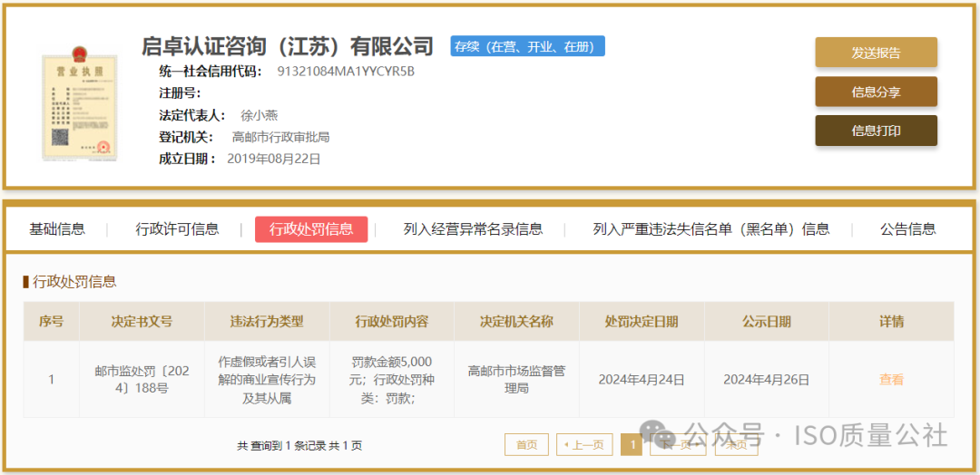This screenshot has height=475, width=980.
Task: Click penalty content cell 罚款金额5,000元
Action: [392, 380]
